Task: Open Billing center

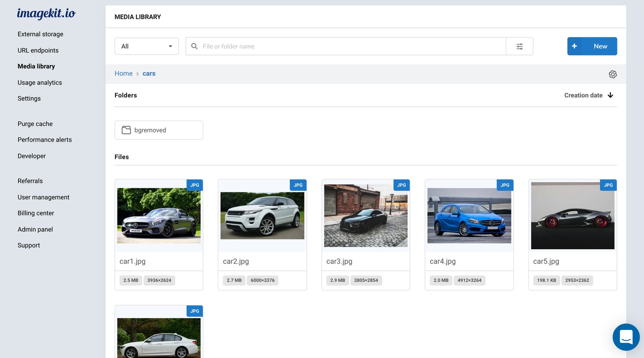Action: click(36, 213)
